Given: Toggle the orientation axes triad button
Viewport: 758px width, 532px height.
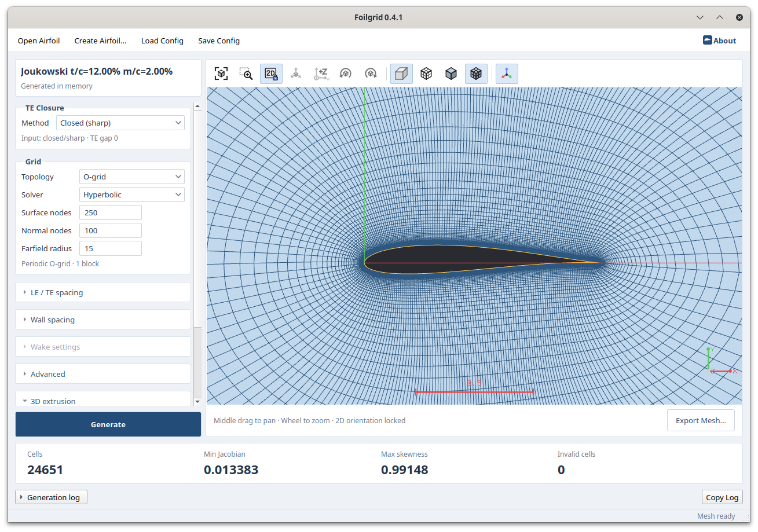Looking at the screenshot, I should point(507,74).
